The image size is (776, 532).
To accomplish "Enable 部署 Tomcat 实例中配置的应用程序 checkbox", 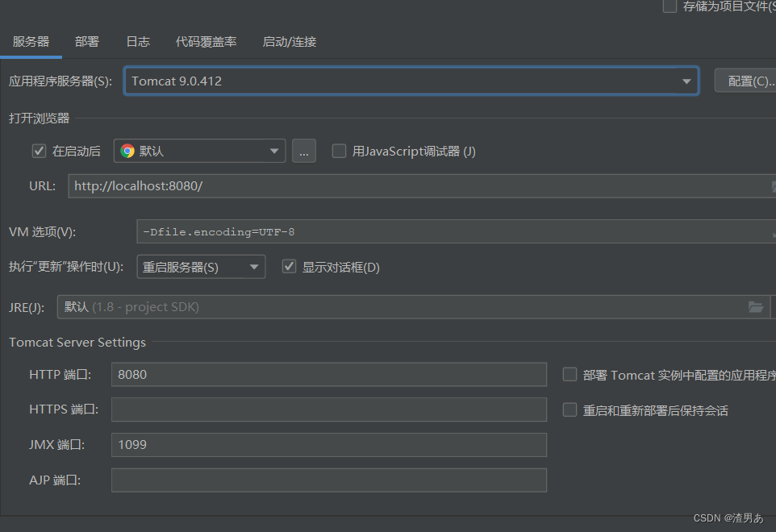I will (x=569, y=374).
